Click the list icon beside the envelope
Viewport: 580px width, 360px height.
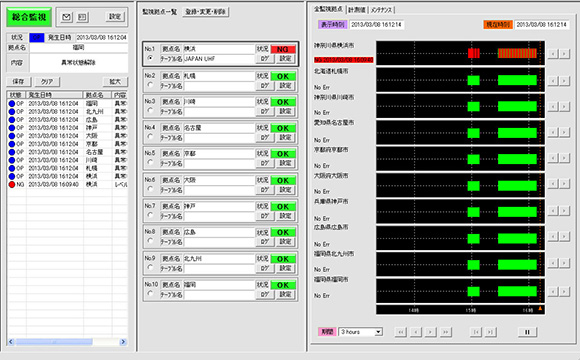[82, 17]
